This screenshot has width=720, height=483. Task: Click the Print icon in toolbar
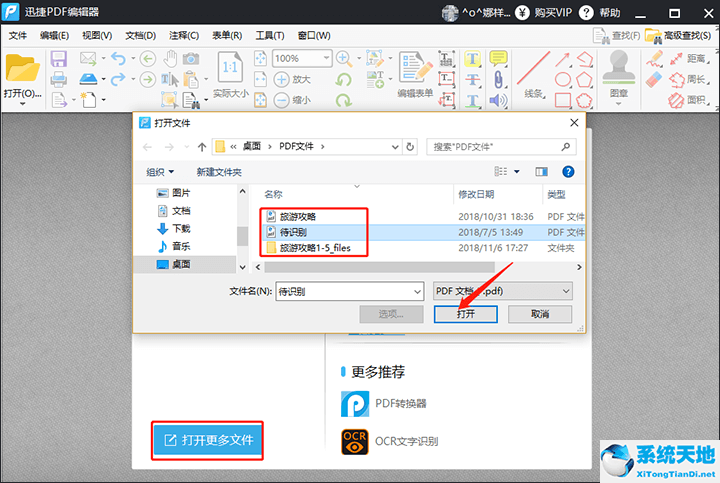[59, 79]
